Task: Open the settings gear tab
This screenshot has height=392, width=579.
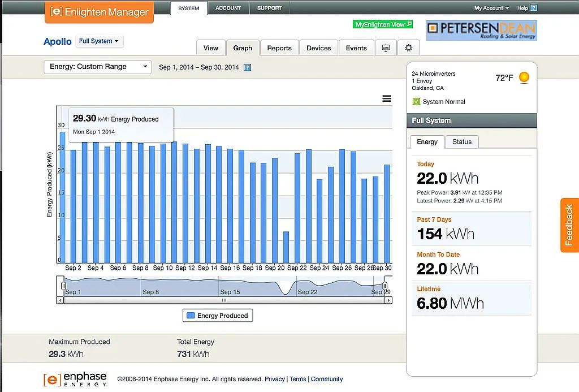Action: [x=409, y=48]
